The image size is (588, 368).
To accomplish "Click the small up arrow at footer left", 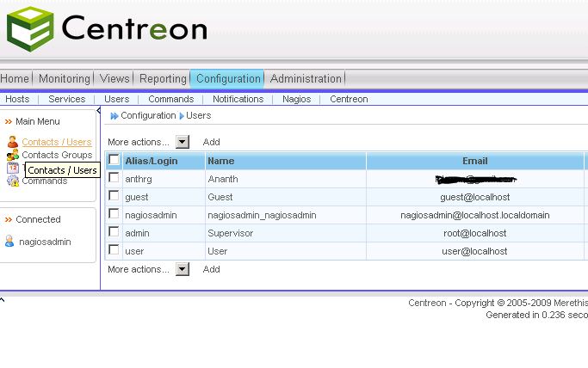I will tap(3, 300).
